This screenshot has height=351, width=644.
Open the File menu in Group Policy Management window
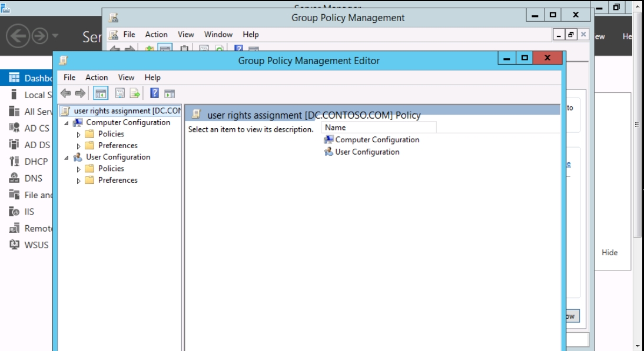(x=129, y=35)
